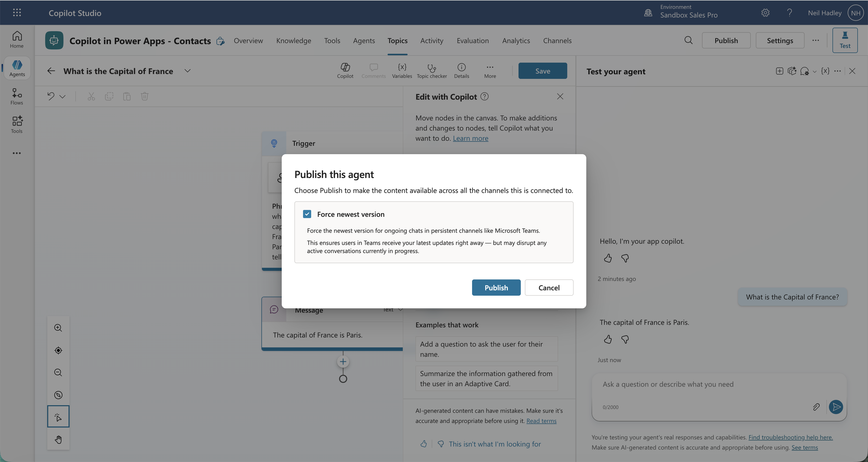
Task: Open the app launcher waffle icon
Action: pyautogui.click(x=17, y=13)
